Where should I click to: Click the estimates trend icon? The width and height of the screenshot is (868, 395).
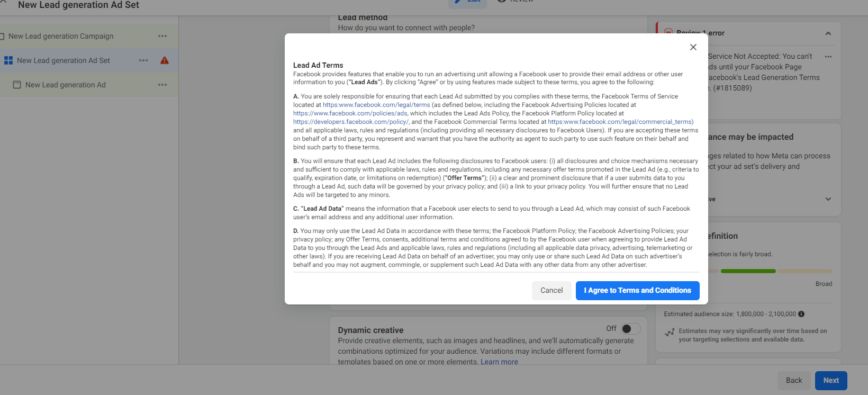670,333
